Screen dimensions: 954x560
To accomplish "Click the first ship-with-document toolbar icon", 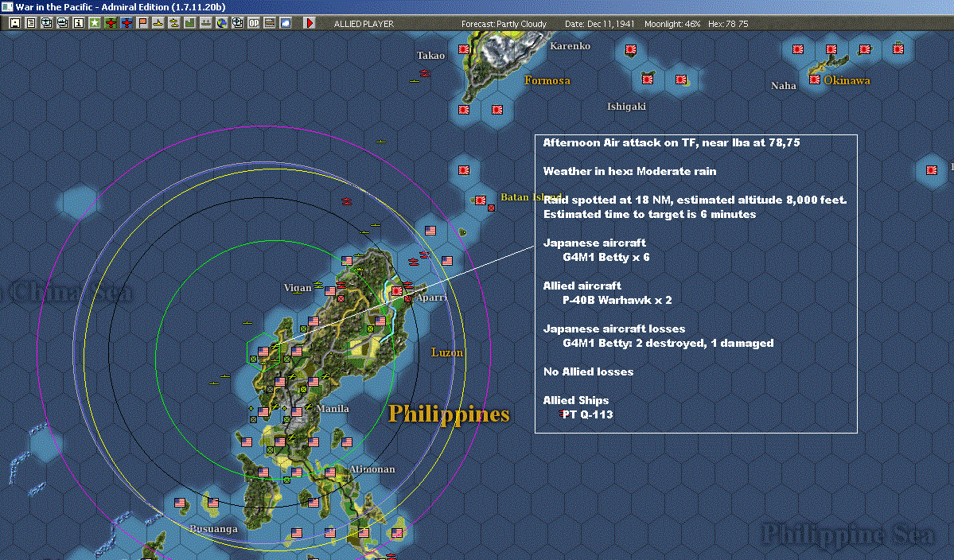I will [47, 23].
